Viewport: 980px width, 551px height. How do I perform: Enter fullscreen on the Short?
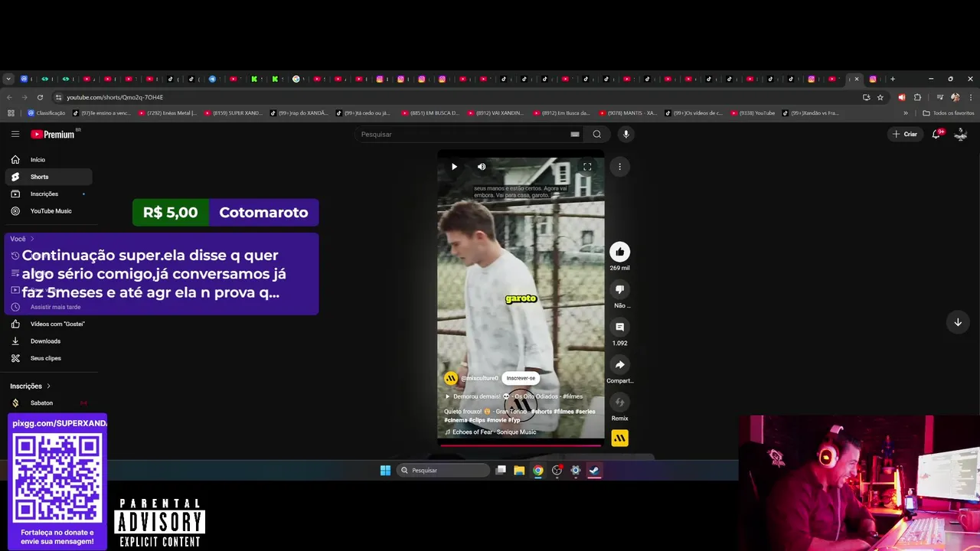tap(587, 166)
